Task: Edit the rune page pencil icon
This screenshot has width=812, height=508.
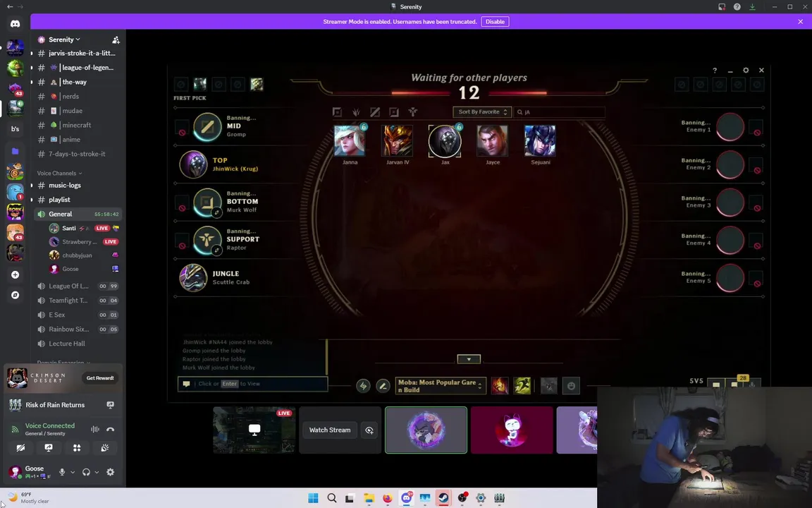Action: tap(383, 386)
